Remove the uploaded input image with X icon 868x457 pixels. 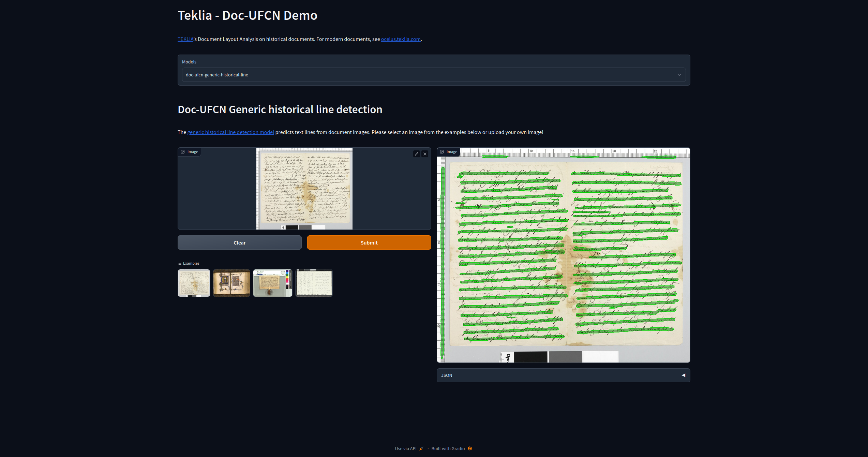point(425,154)
